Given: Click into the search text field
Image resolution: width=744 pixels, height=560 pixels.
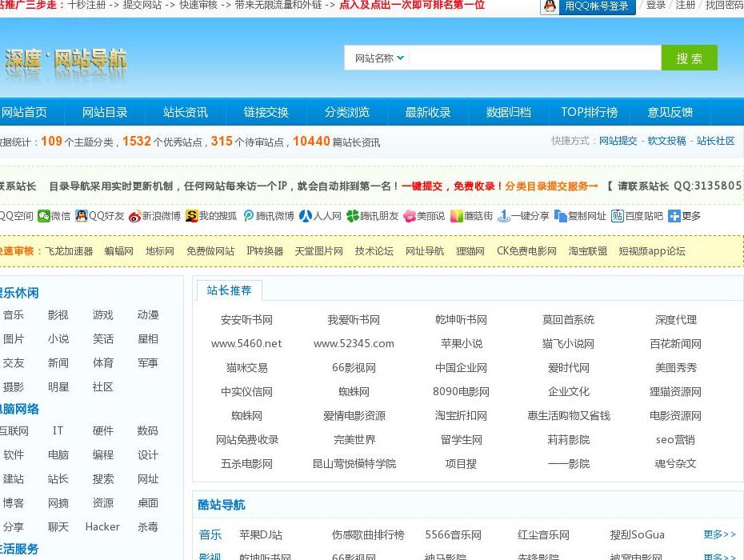Looking at the screenshot, I should 534,58.
